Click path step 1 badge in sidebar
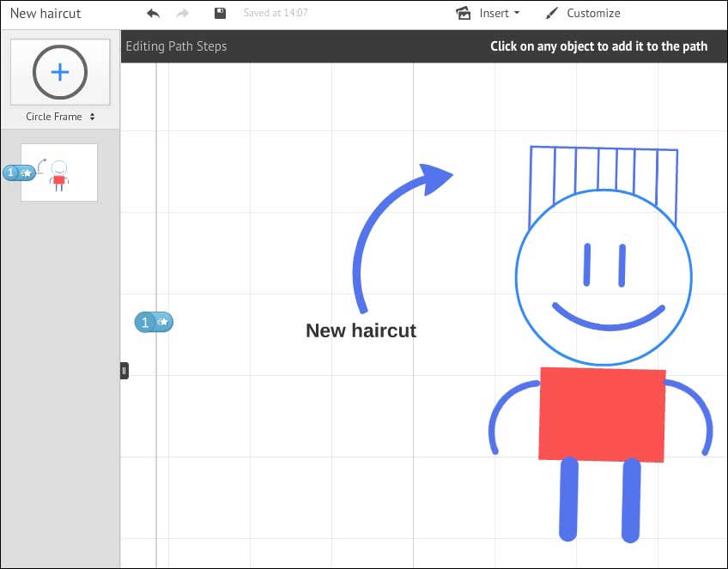The image size is (728, 569). [x=18, y=173]
